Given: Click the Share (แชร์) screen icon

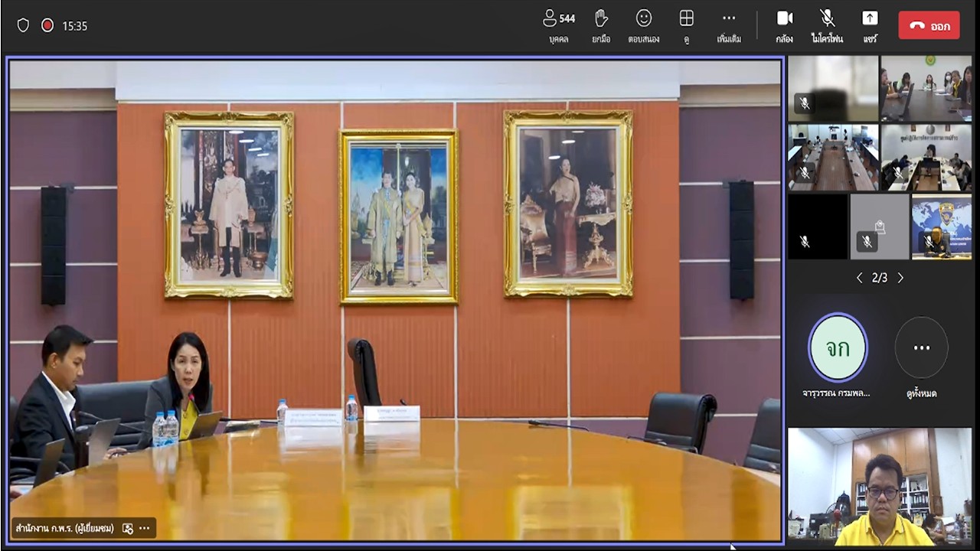Looking at the screenshot, I should point(870,25).
